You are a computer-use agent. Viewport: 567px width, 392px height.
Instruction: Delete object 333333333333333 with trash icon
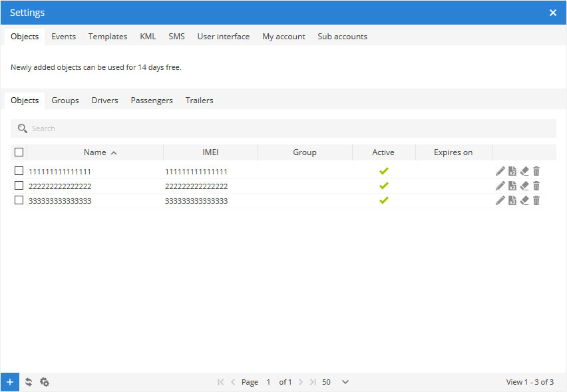536,200
